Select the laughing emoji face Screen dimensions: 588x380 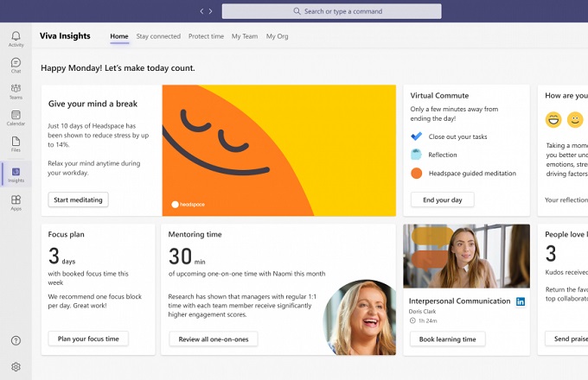tap(553, 120)
